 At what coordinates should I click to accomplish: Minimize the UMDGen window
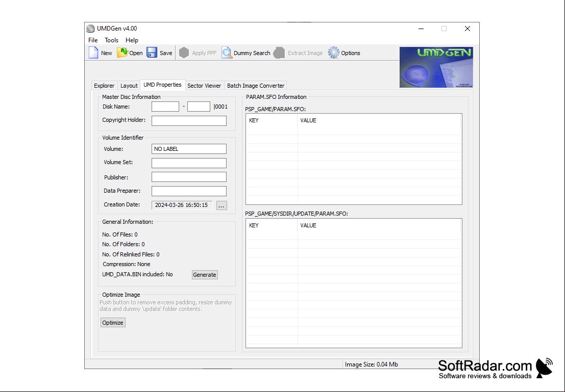[421, 29]
